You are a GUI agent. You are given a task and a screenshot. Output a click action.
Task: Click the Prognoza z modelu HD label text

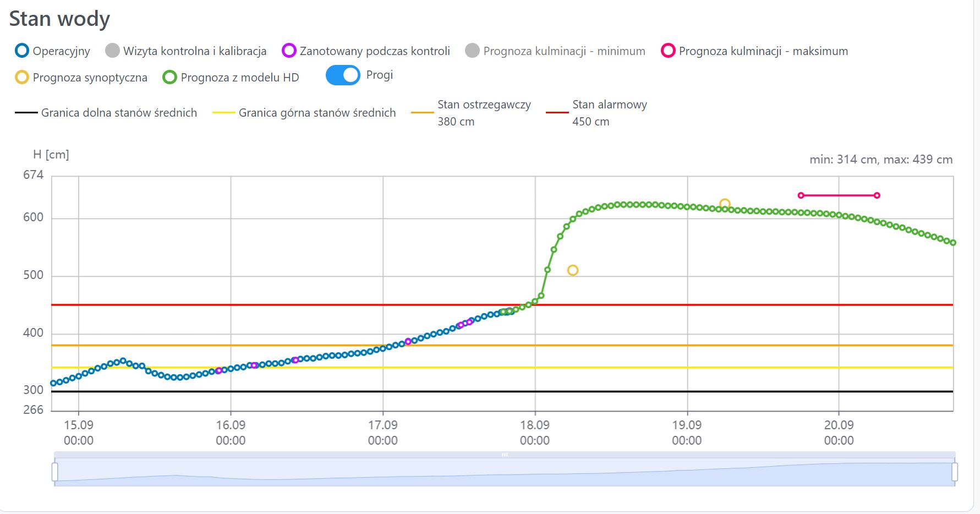(x=239, y=78)
